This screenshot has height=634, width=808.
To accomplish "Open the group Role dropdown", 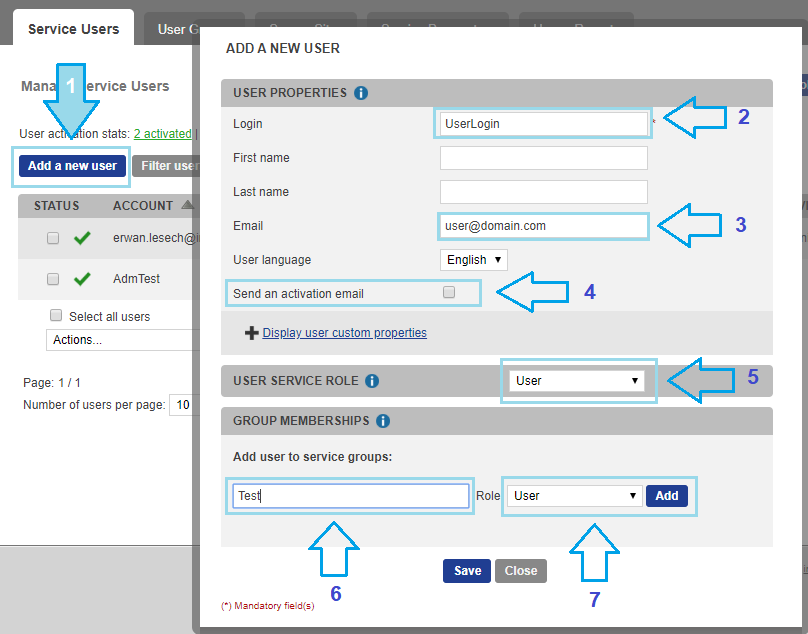I will click(x=575, y=496).
